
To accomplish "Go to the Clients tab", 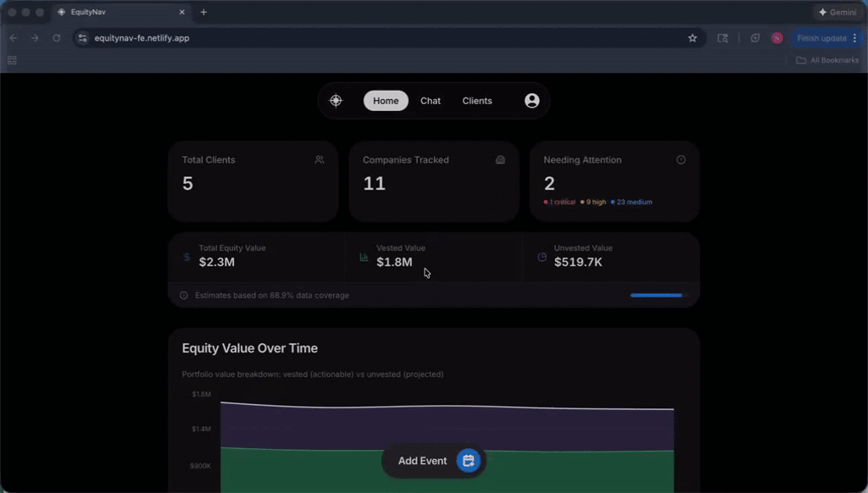I will pos(477,101).
